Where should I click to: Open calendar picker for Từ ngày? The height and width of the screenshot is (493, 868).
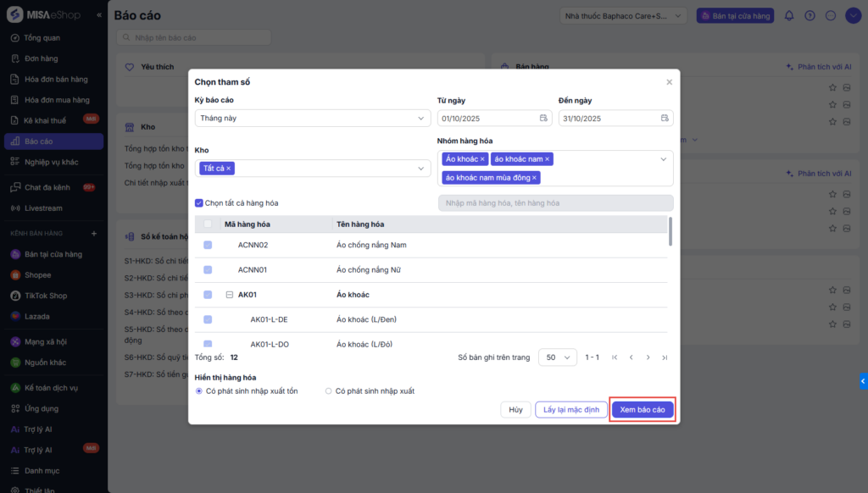pyautogui.click(x=543, y=118)
